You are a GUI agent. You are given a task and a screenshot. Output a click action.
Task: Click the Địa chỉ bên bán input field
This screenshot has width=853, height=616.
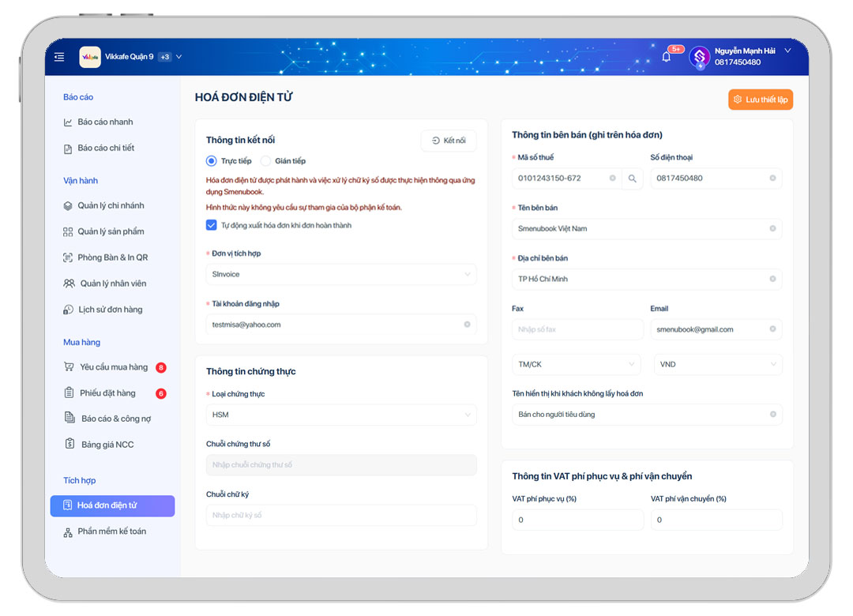[647, 279]
